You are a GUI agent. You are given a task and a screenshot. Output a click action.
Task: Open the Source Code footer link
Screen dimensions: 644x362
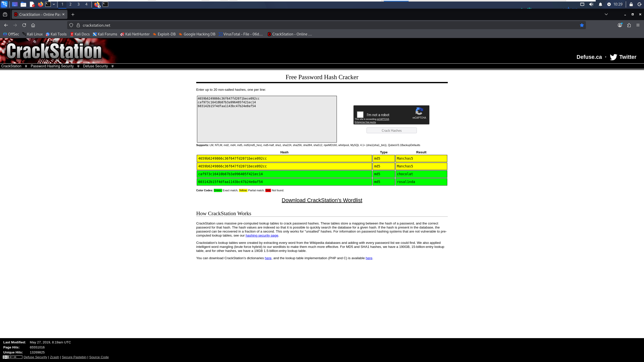(x=99, y=357)
